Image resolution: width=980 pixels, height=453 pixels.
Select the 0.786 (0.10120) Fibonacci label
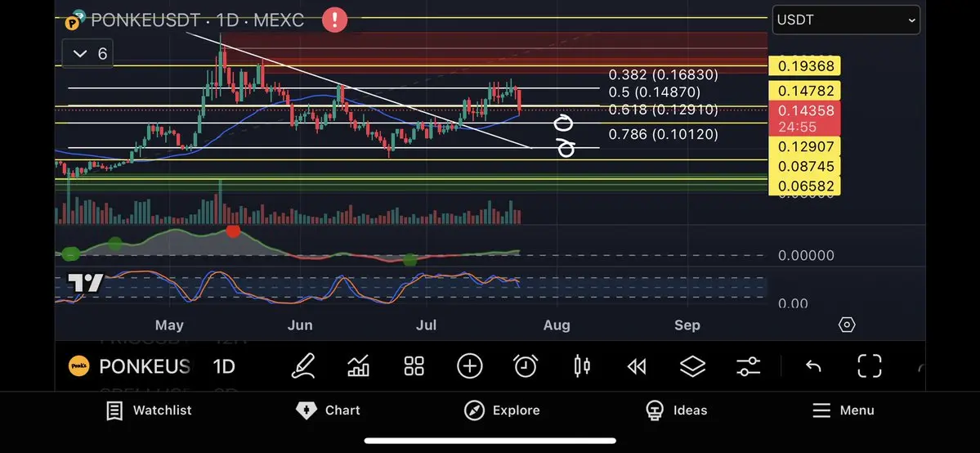click(x=663, y=134)
